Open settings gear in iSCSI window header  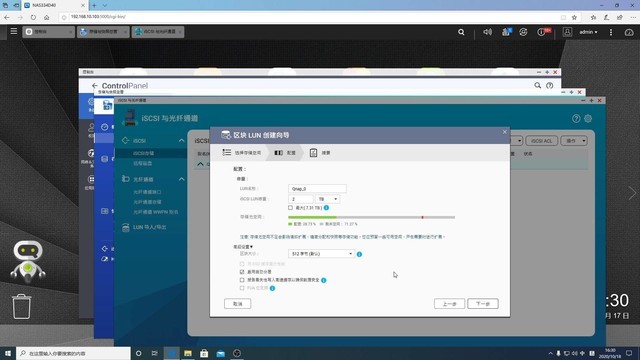pos(588,118)
